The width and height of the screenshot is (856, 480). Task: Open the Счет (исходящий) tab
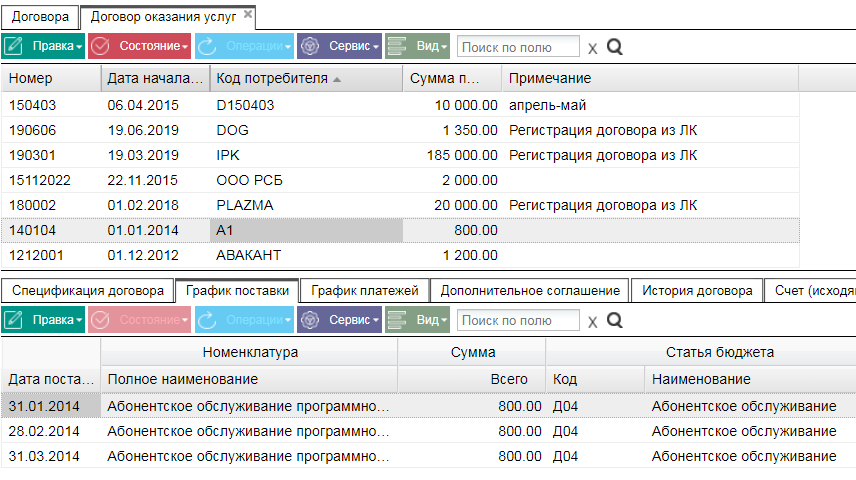click(x=810, y=291)
